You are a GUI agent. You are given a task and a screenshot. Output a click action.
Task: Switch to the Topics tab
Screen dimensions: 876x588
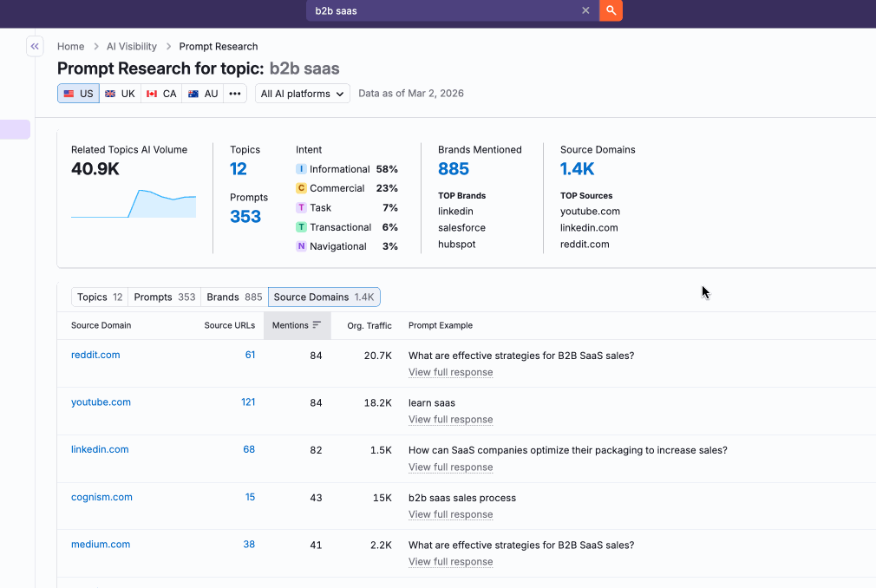[x=98, y=297]
